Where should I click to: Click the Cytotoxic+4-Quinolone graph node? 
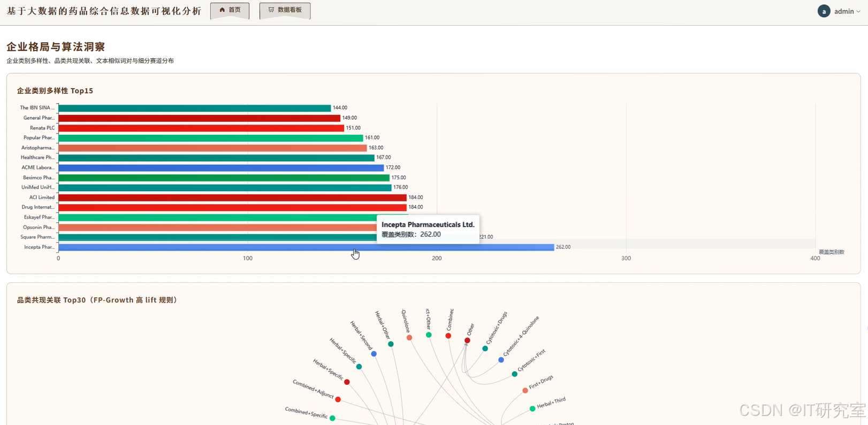point(501,360)
